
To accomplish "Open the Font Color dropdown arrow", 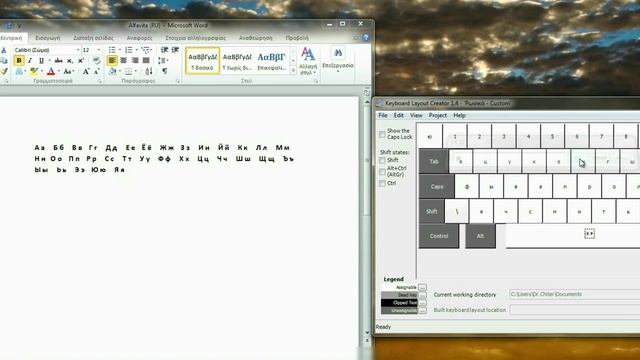I will (x=58, y=72).
